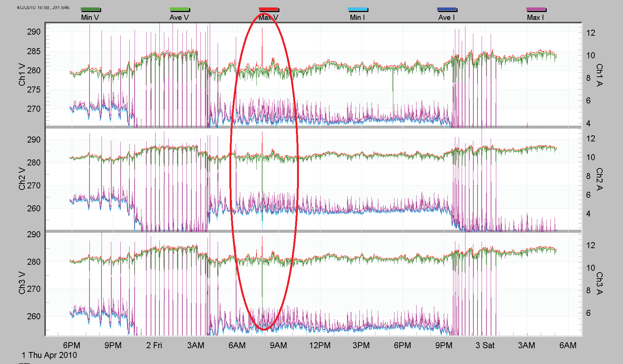This screenshot has height=364, width=623.
Task: Click the cyan Min I legend swatch
Action: click(358, 8)
